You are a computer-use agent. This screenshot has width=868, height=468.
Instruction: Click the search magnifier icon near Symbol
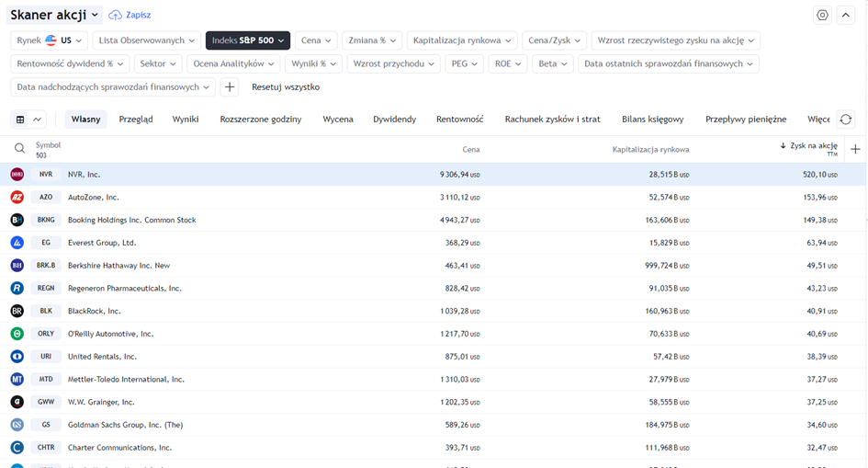(19, 148)
